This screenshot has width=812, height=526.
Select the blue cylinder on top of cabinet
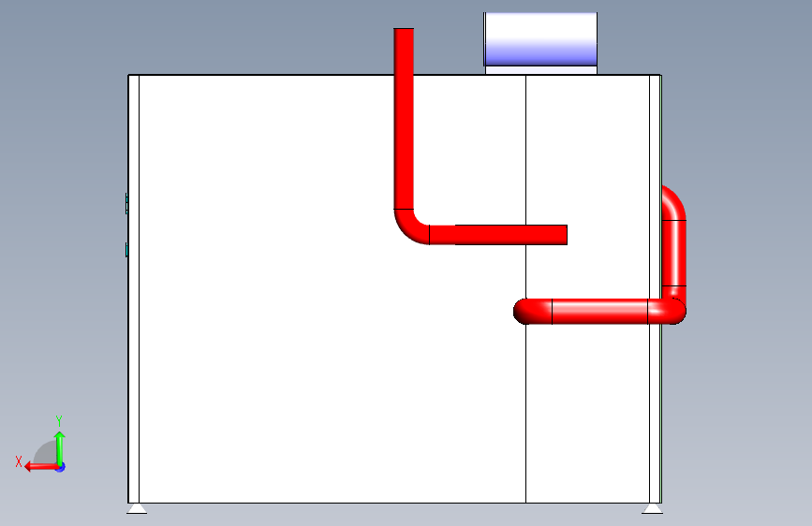point(540,39)
